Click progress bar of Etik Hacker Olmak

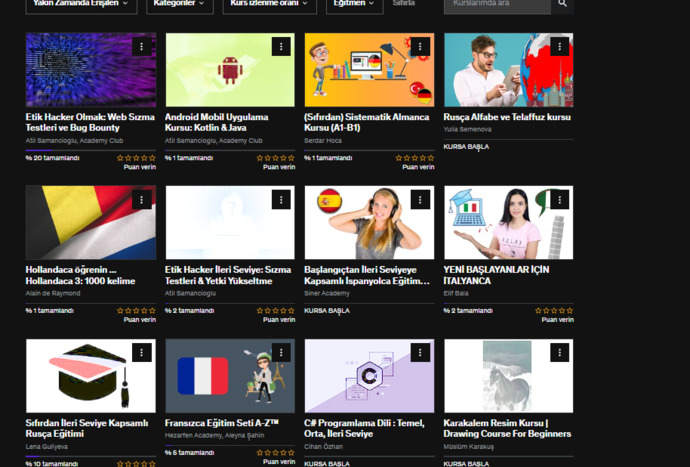click(91, 151)
